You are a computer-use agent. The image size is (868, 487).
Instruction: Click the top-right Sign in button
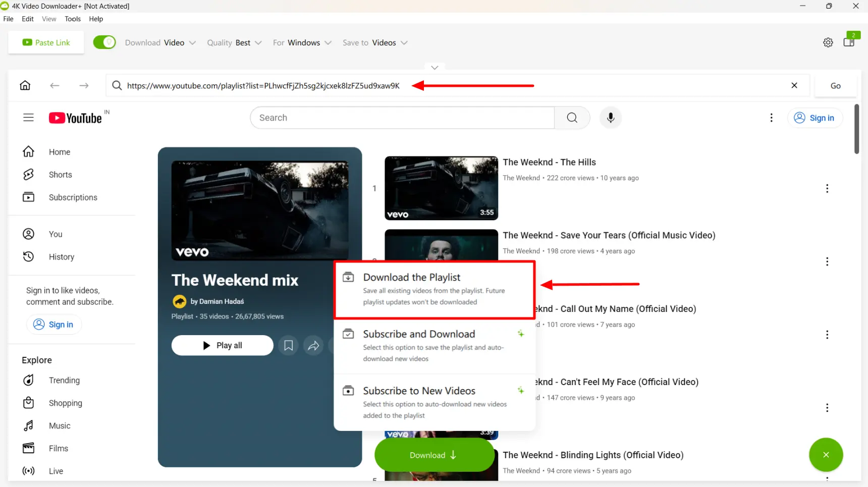point(815,118)
